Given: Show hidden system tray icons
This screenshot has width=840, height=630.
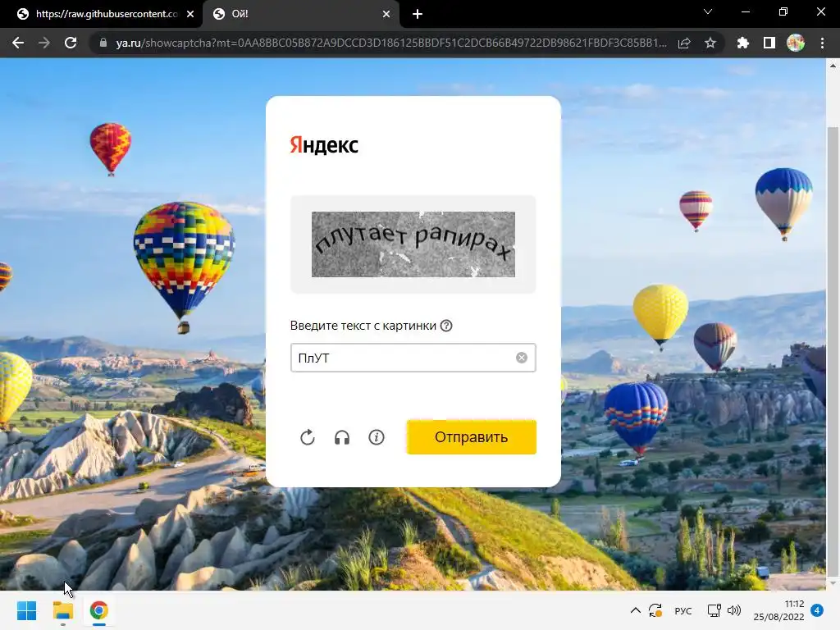Looking at the screenshot, I should point(636,610).
